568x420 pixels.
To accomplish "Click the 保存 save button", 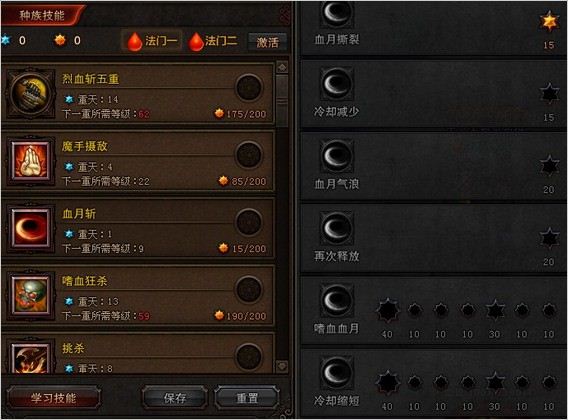I will [x=175, y=398].
